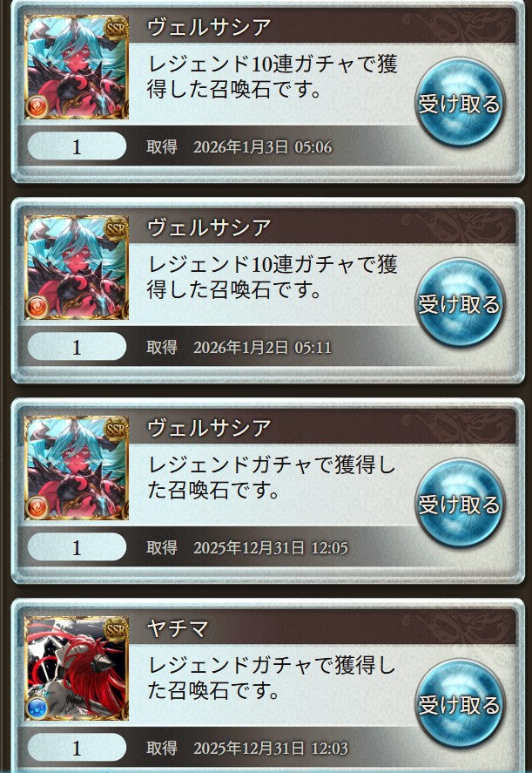Open the first Versusia summon thumbnail

click(x=77, y=67)
